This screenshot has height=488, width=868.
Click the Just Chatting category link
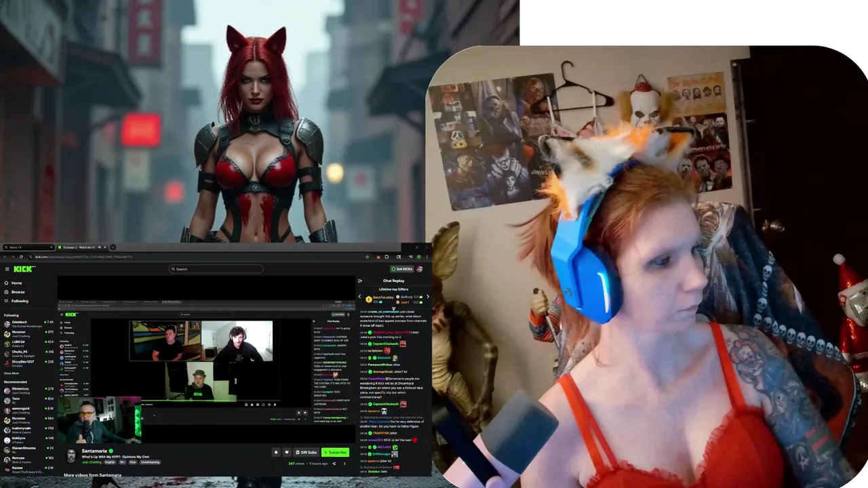point(92,462)
